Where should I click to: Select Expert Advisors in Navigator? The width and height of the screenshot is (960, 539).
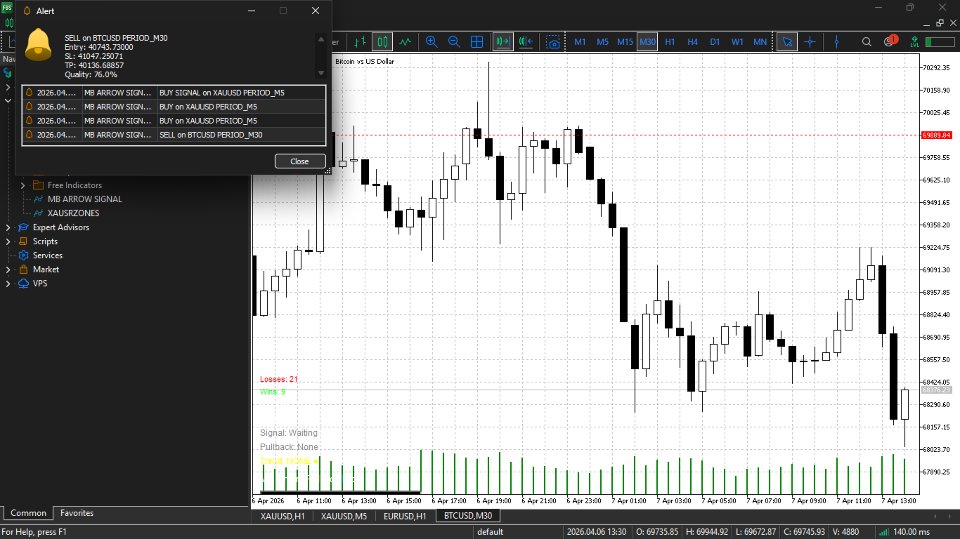[61, 227]
